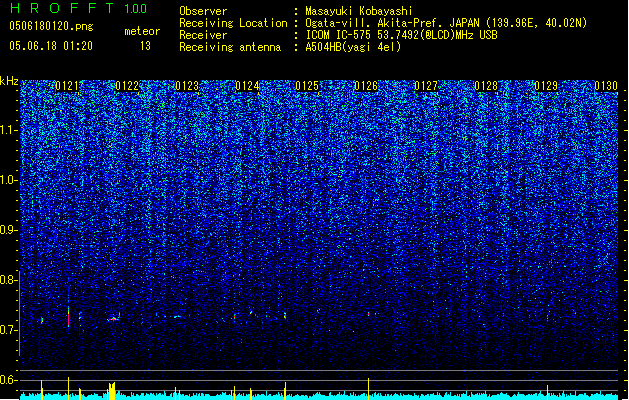629x400 pixels.
Task: Click the 0122 time marker
Action: pos(127,86)
